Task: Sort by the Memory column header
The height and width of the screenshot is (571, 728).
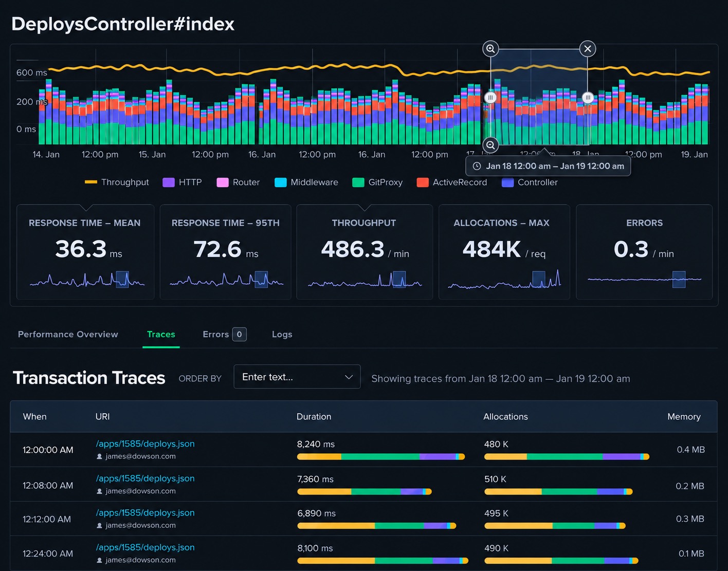Action: coord(684,416)
